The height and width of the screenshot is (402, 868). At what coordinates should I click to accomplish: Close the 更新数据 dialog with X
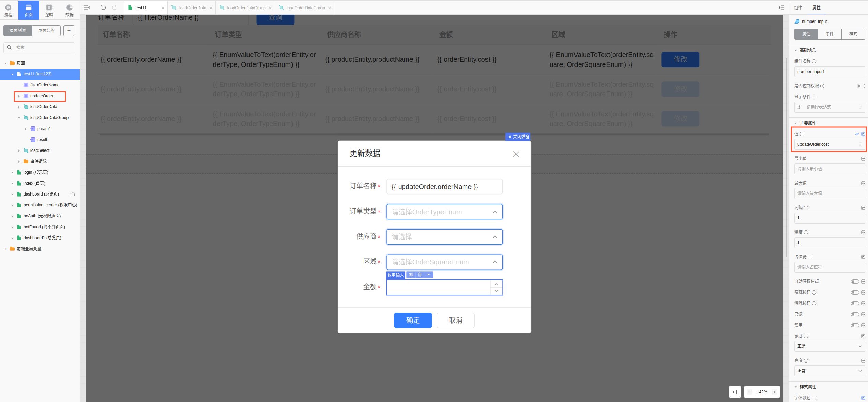coord(516,154)
